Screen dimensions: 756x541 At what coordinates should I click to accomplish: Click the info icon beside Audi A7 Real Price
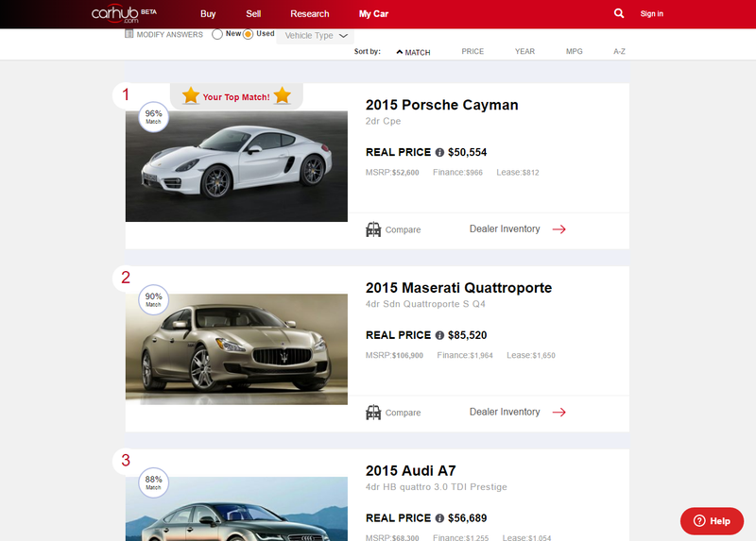pyautogui.click(x=439, y=518)
